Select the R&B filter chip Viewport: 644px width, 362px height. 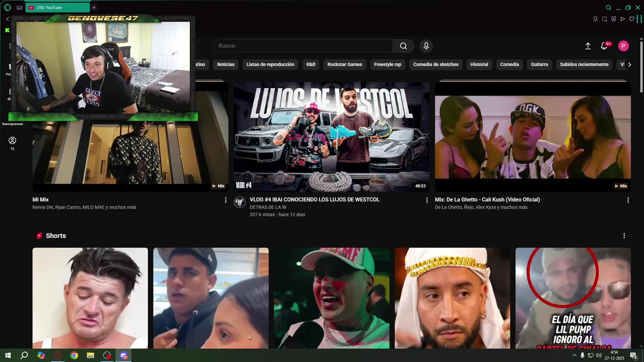(x=311, y=64)
